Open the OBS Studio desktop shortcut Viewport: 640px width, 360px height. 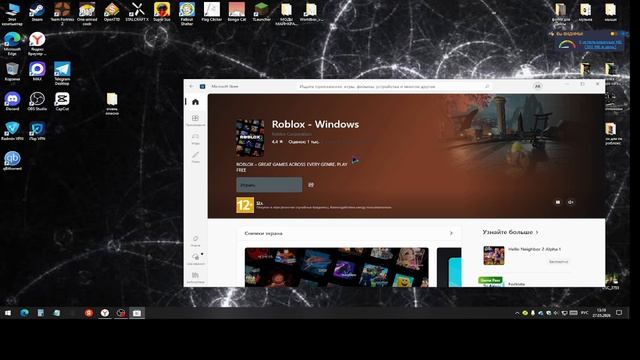pyautogui.click(x=37, y=101)
